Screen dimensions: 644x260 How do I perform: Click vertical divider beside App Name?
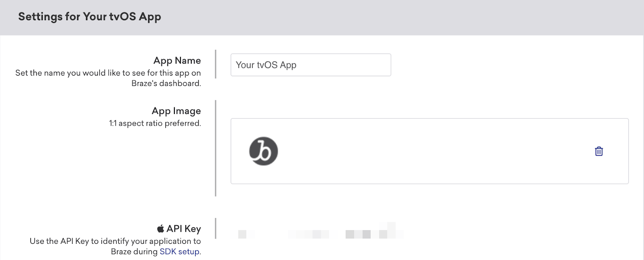click(216, 64)
